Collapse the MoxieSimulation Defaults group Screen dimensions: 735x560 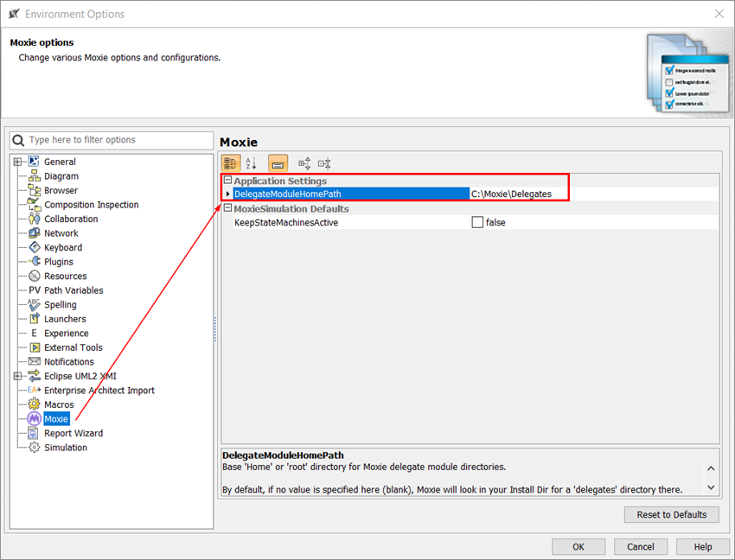227,208
